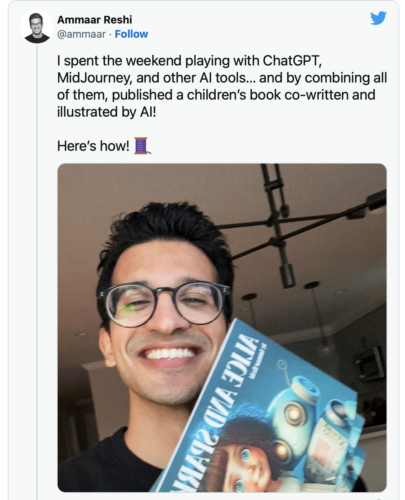Click the Twitter bird logo
This screenshot has height=500, width=405.
click(378, 18)
